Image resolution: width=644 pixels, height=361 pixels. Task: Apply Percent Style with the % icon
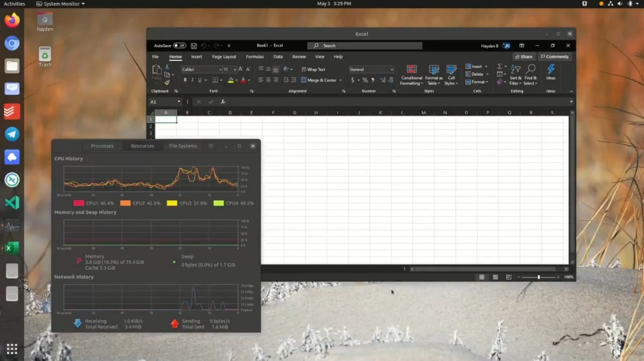pos(365,80)
